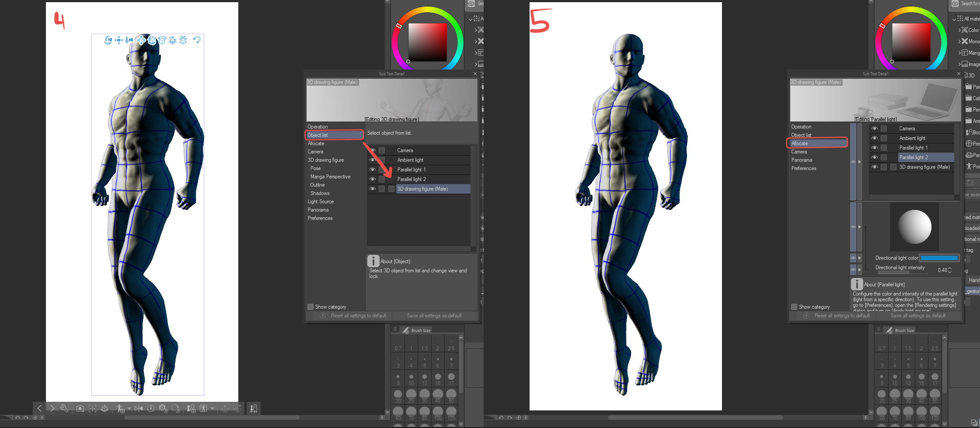This screenshot has height=428, width=980.
Task: Expand the triangle next to the light sphere preview
Action: point(860,227)
